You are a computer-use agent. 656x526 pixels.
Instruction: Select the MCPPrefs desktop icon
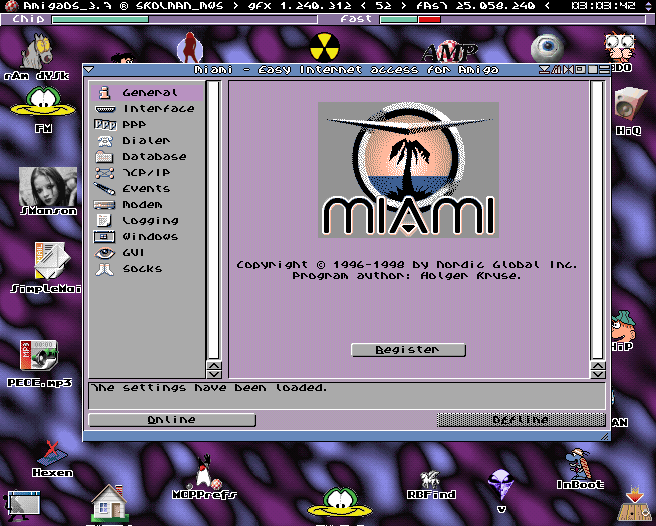[205, 477]
